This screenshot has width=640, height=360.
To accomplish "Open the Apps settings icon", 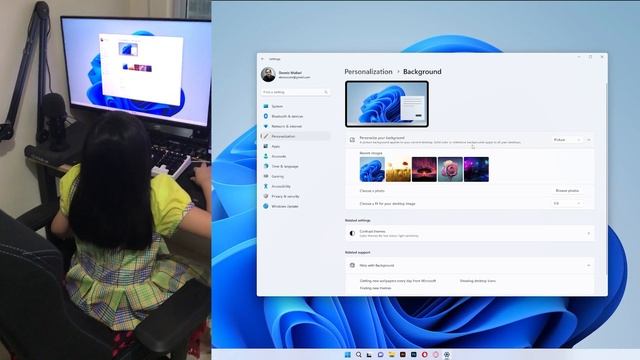I will [266, 146].
